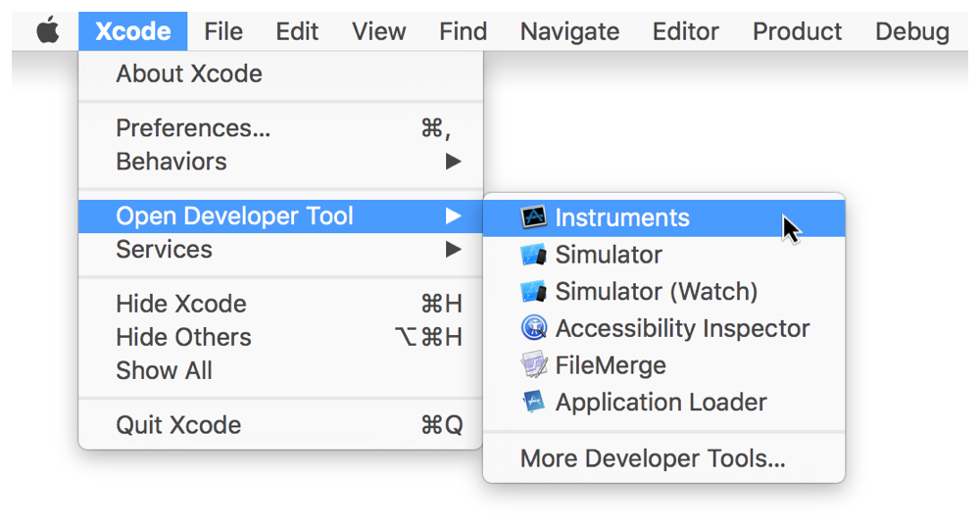The image size is (980, 527).
Task: Expand the Behaviors submenu arrow
Action: [x=453, y=162]
